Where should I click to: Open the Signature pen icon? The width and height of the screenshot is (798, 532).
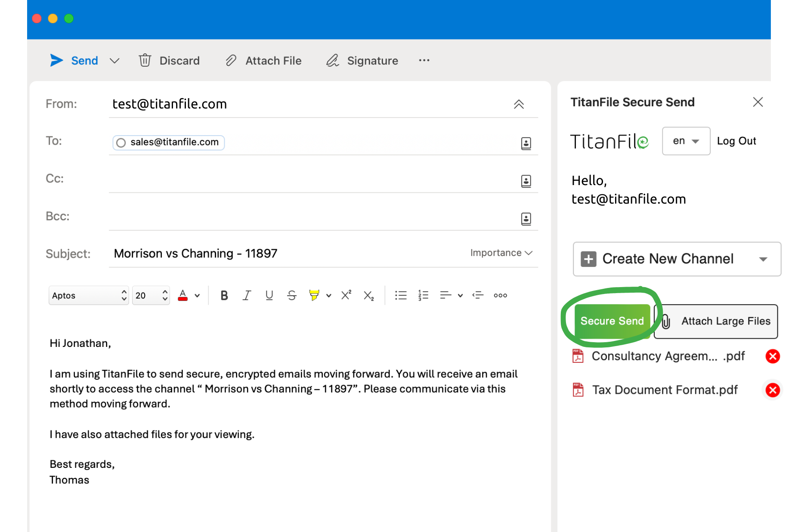333,60
